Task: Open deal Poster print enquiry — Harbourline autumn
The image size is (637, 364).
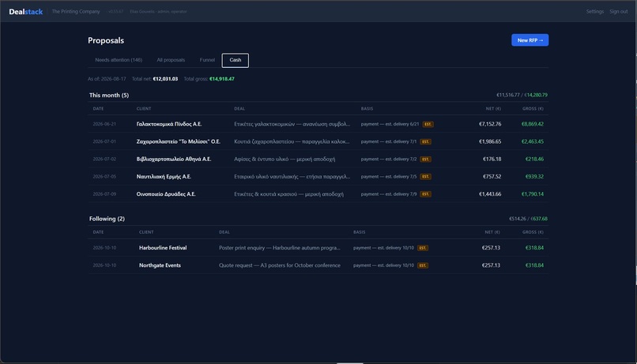Action: tap(280, 248)
